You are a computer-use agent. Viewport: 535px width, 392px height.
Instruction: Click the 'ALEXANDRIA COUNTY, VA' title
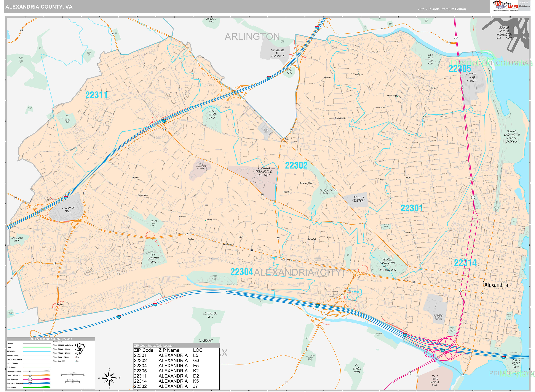click(39, 7)
